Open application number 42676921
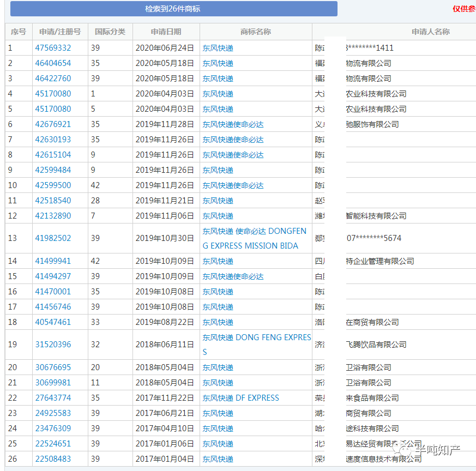The height and width of the screenshot is (471, 476). pyautogui.click(x=53, y=124)
